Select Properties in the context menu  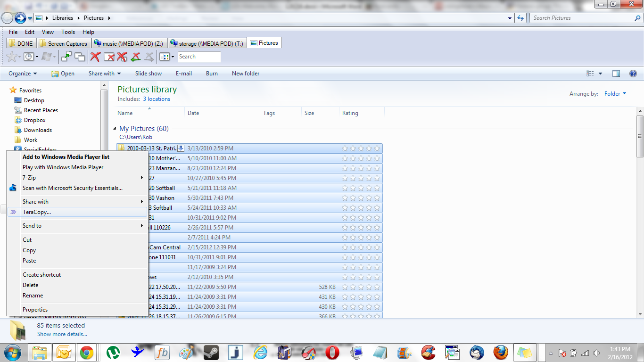pyautogui.click(x=35, y=310)
